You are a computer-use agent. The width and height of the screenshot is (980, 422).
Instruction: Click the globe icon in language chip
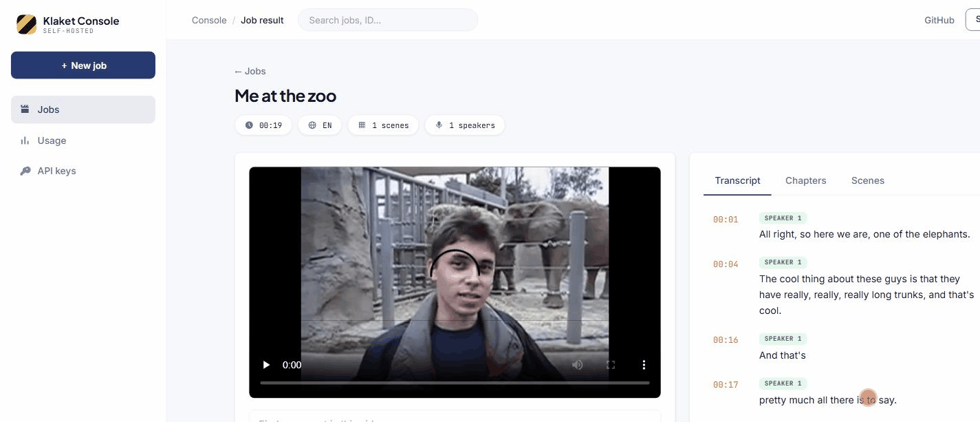[312, 125]
